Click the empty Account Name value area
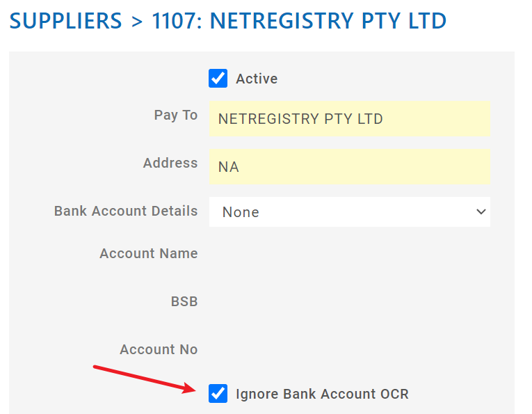 pyautogui.click(x=349, y=253)
